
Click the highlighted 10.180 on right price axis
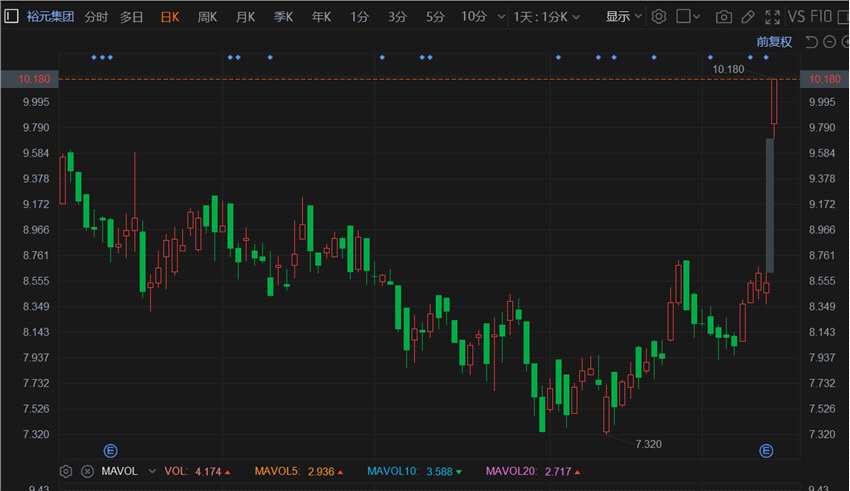825,79
